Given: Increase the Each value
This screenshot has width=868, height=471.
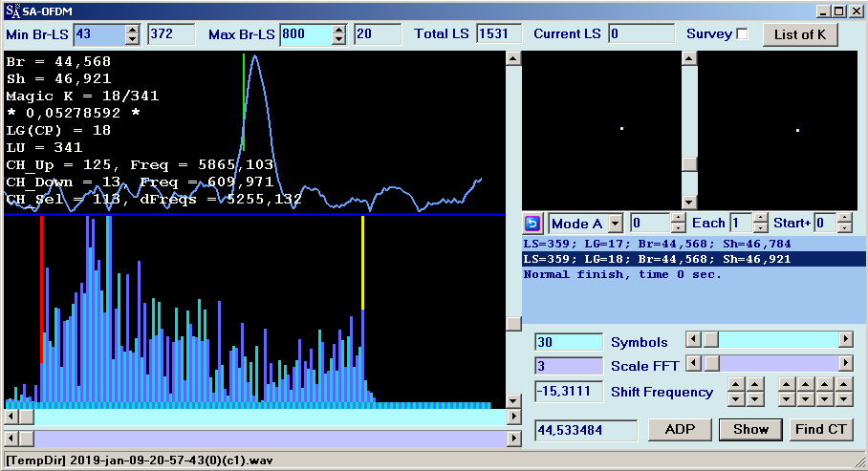Looking at the screenshot, I should click(x=761, y=219).
